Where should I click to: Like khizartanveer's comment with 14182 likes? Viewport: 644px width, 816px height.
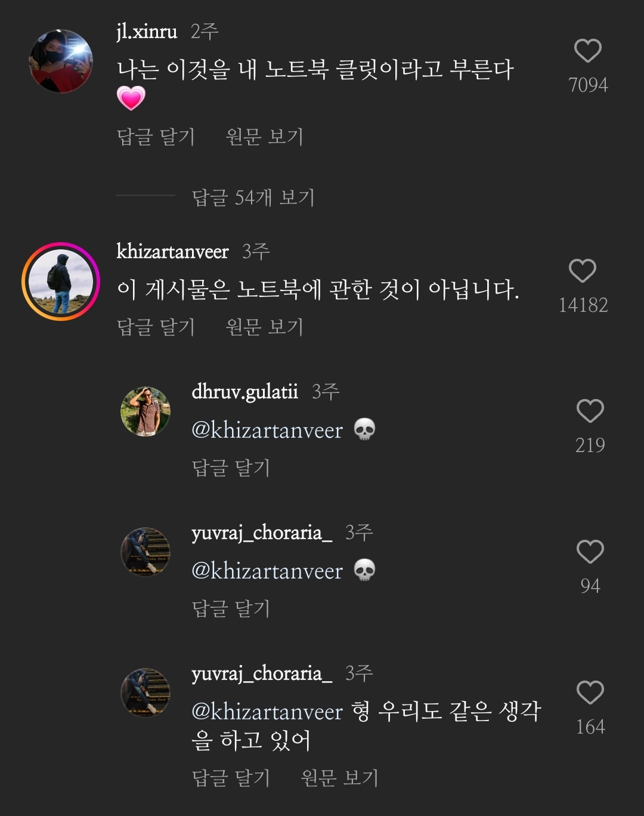coord(583,271)
